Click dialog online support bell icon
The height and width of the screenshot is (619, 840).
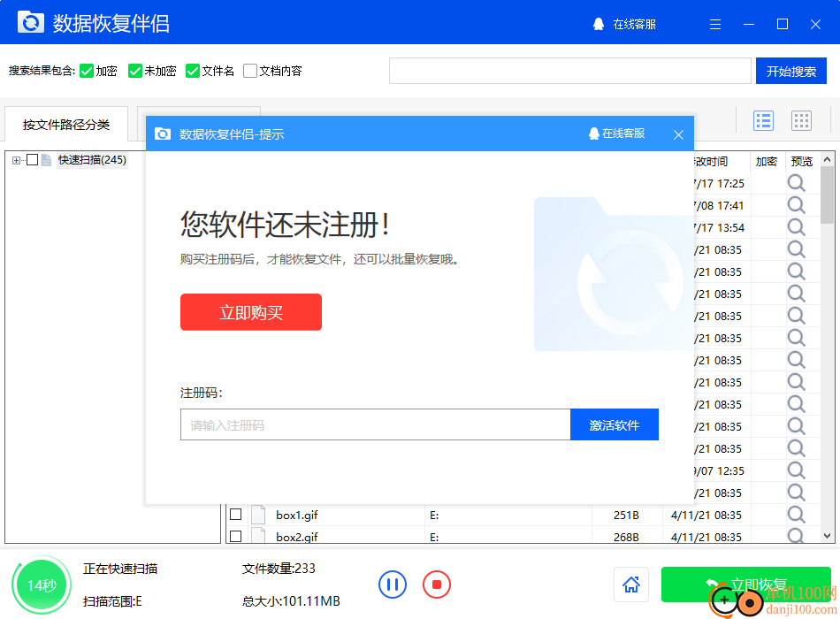pos(593,134)
